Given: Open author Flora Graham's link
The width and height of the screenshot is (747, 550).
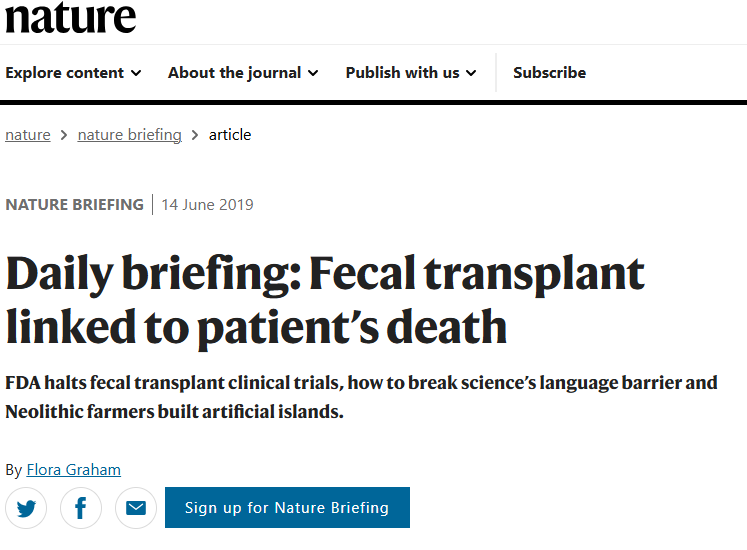Looking at the screenshot, I should [73, 470].
